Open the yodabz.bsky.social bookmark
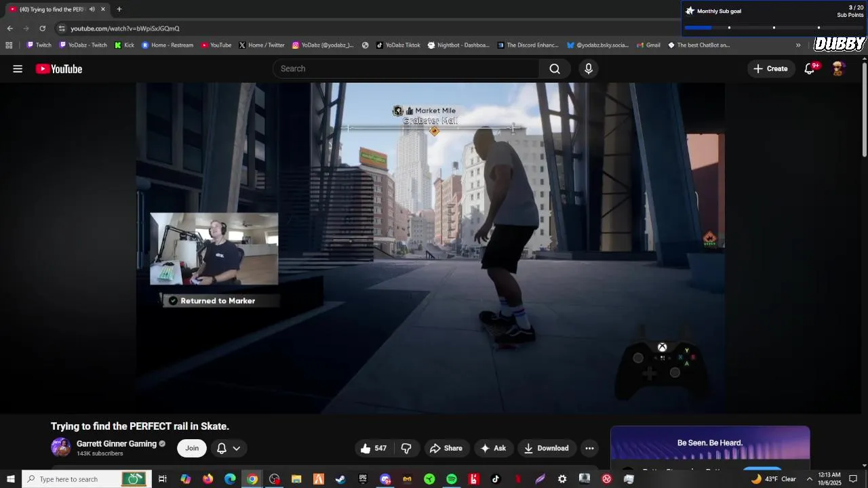 (x=597, y=45)
